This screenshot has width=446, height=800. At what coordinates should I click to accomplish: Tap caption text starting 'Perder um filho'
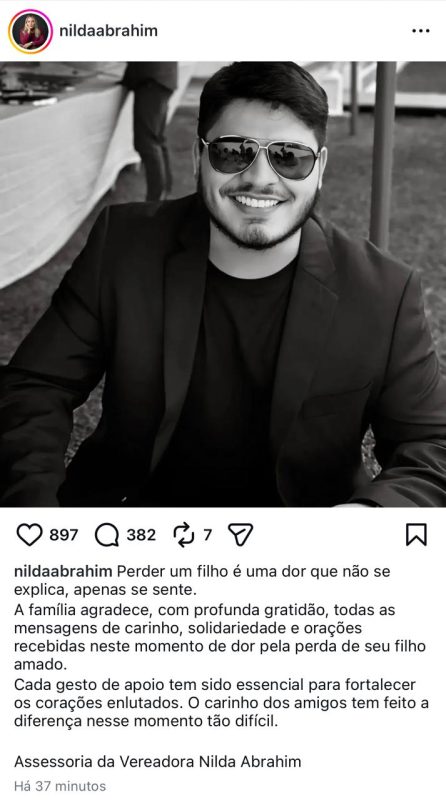(x=202, y=581)
